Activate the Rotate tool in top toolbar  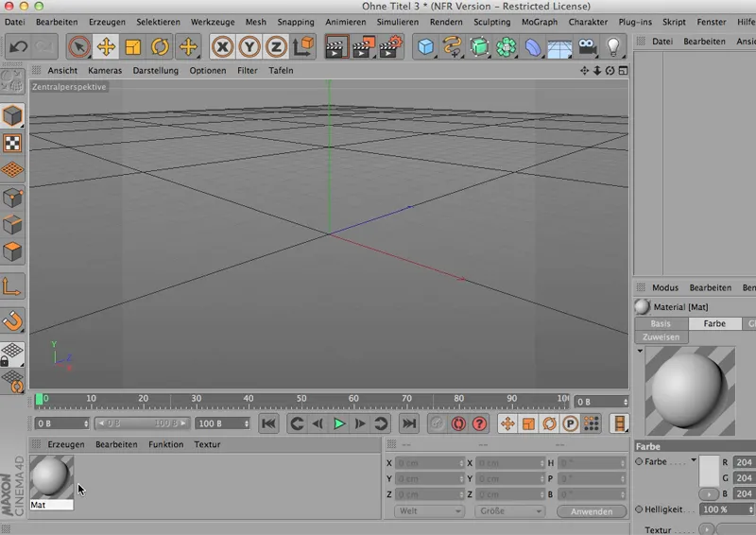[x=160, y=47]
